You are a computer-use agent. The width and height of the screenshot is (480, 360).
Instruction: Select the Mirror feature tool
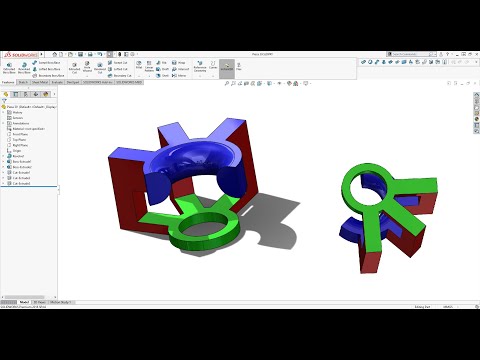coord(179,76)
